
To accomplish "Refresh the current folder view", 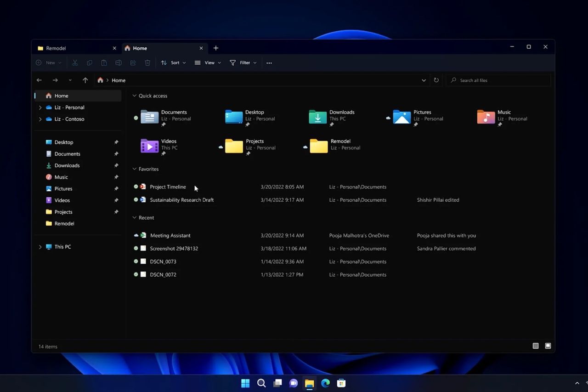I will pyautogui.click(x=436, y=80).
